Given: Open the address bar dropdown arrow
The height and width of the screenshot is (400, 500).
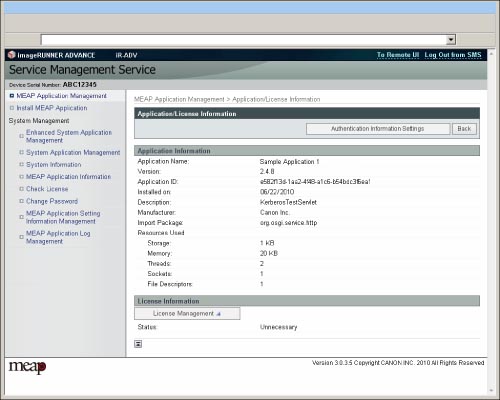Looking at the screenshot, I should 451,40.
